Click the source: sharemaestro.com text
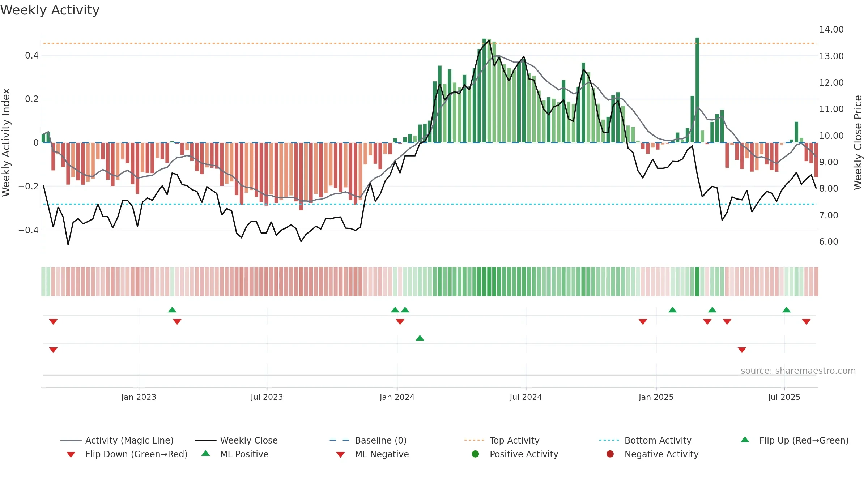The height and width of the screenshot is (488, 868). (798, 371)
